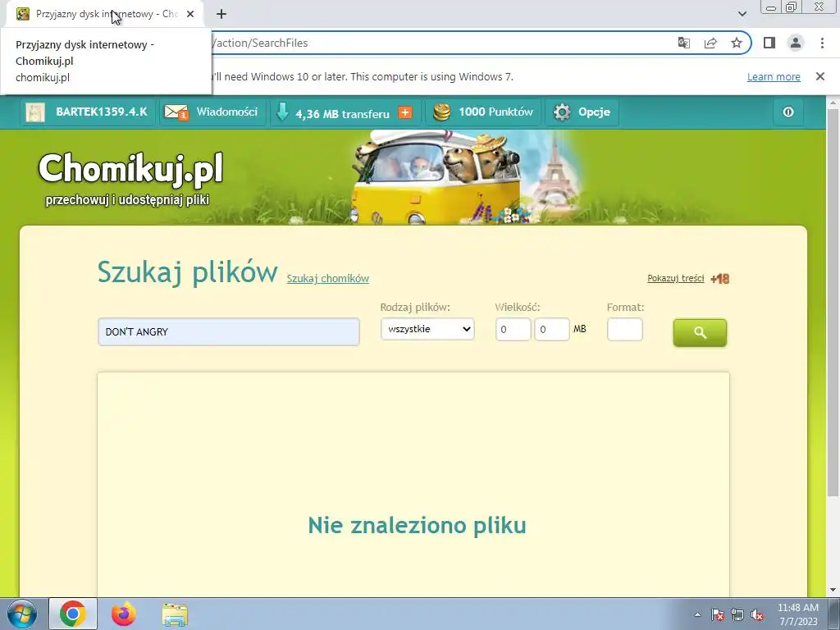Click the Szukaj plików heading
The image size is (840, 630).
(188, 272)
